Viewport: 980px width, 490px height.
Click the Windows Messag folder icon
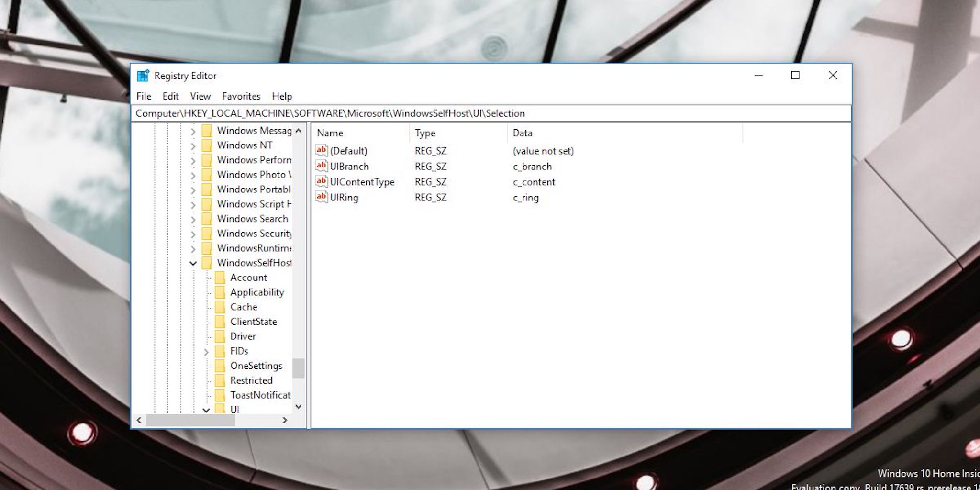click(x=207, y=131)
